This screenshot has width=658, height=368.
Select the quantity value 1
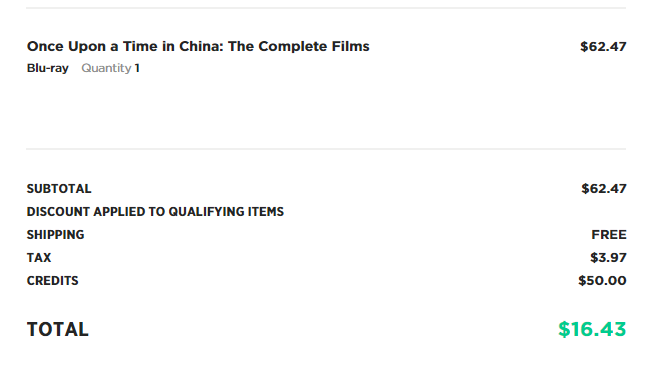137,68
